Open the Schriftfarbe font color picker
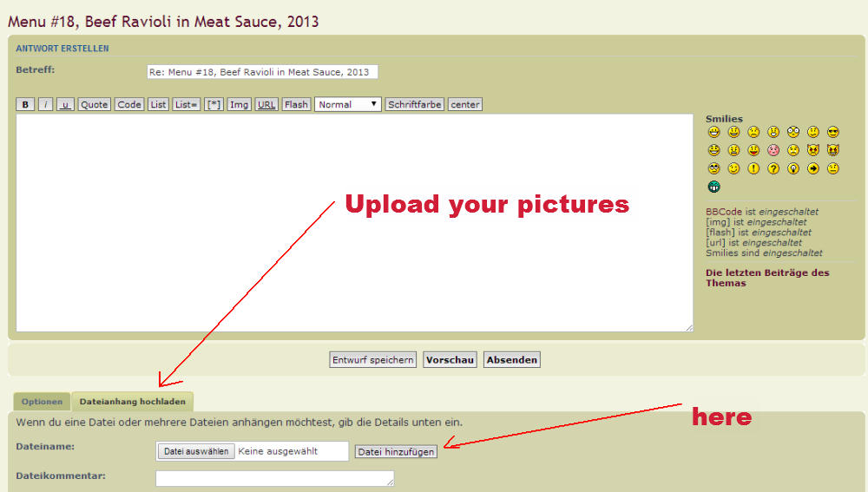This screenshot has width=868, height=492. [x=415, y=104]
